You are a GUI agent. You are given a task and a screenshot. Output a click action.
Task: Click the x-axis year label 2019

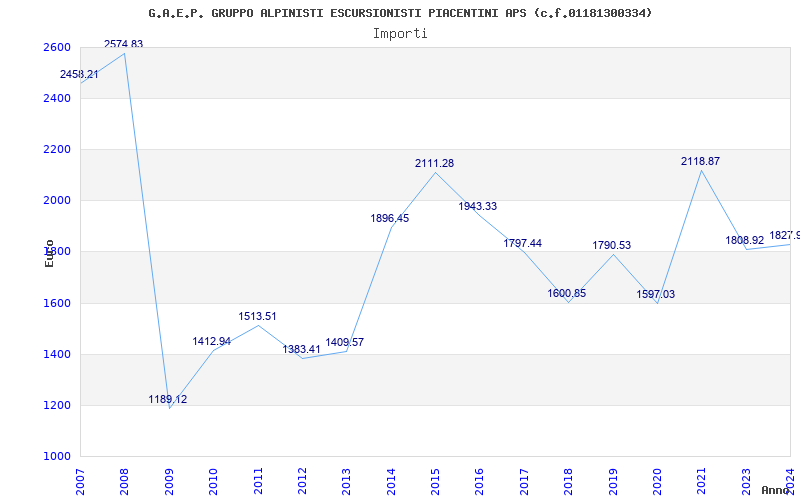[613, 481]
